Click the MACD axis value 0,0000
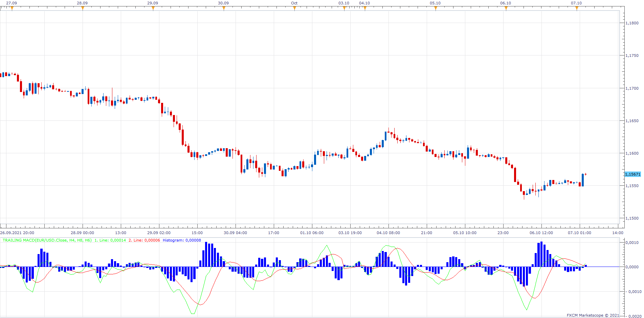 632,267
